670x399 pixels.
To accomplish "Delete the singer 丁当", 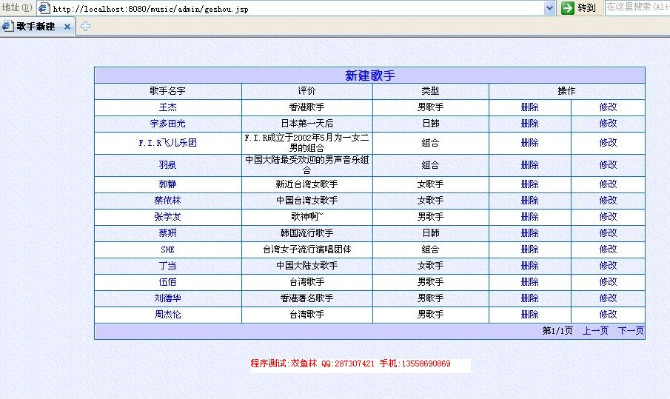I will (529, 266).
